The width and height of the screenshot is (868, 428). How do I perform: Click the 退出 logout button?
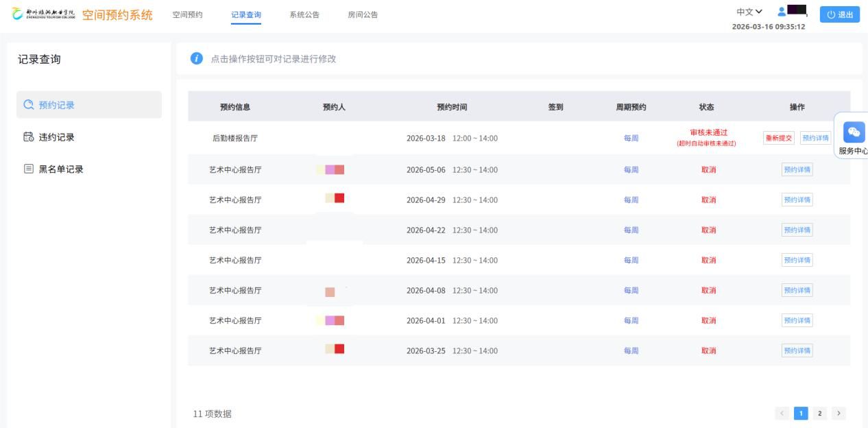pos(840,15)
